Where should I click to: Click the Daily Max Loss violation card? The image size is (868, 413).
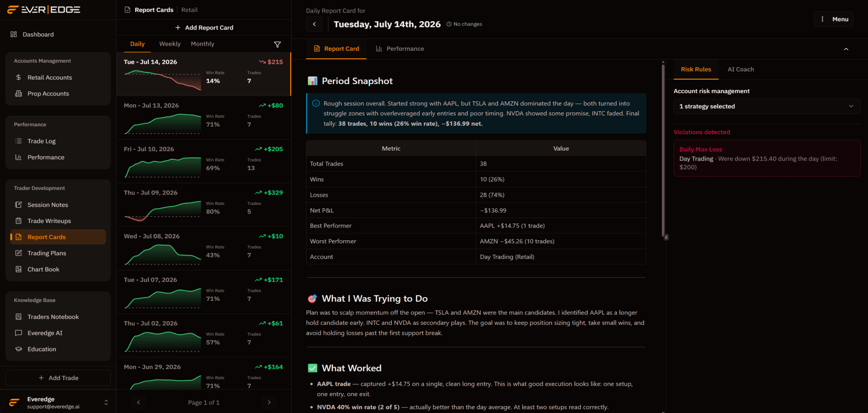(767, 158)
